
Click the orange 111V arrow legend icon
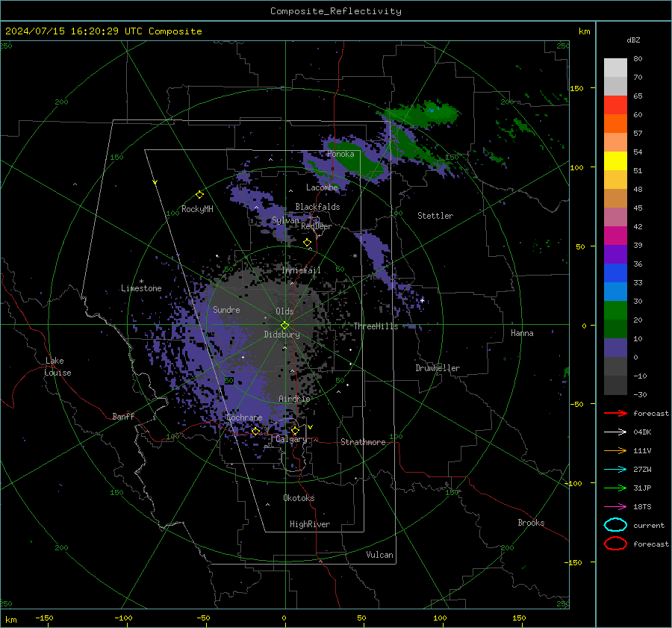click(x=615, y=450)
